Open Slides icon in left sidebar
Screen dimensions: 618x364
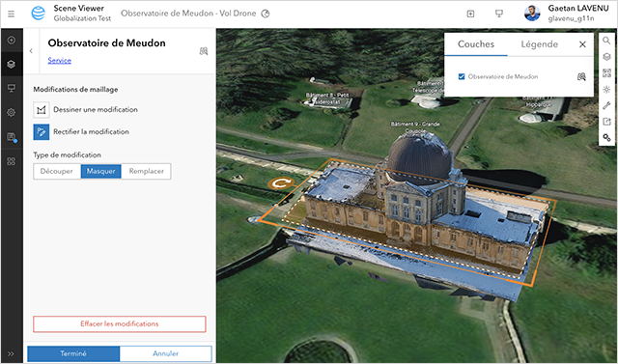12,88
